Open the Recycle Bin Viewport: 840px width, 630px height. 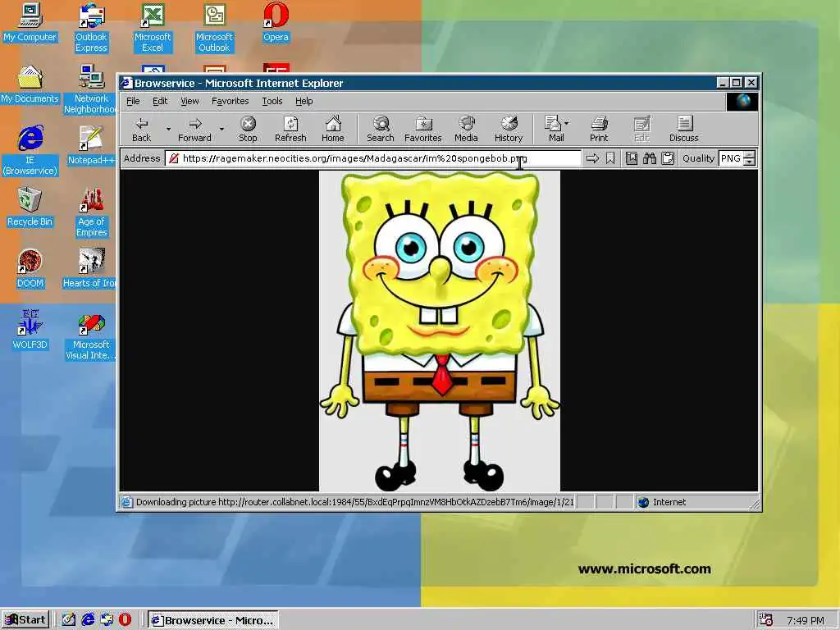coord(30,208)
